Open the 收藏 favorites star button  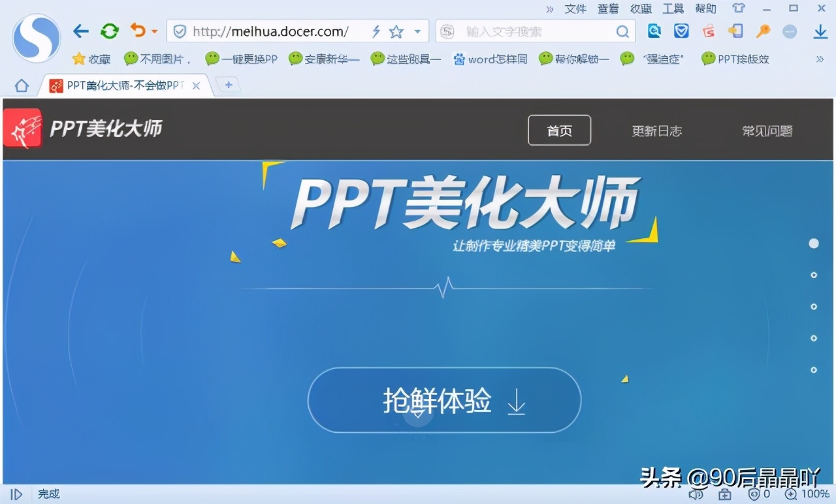coord(91,59)
